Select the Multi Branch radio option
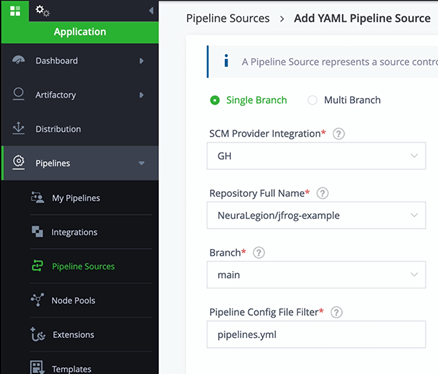The width and height of the screenshot is (438, 374). (x=312, y=100)
